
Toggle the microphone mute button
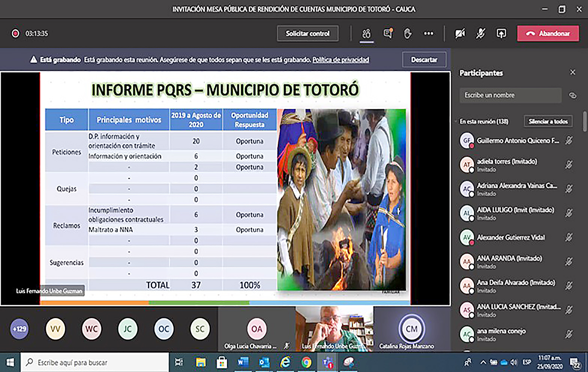coord(481,34)
